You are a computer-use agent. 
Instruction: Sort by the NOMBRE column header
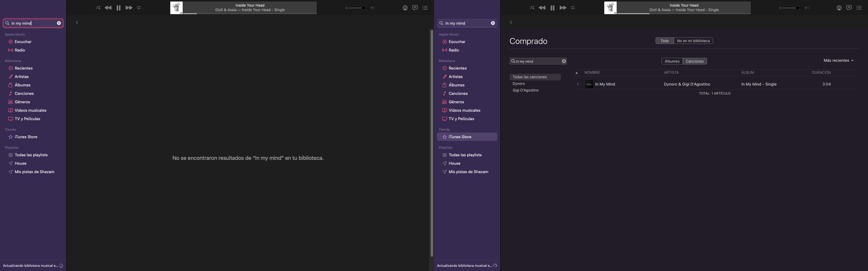[592, 73]
